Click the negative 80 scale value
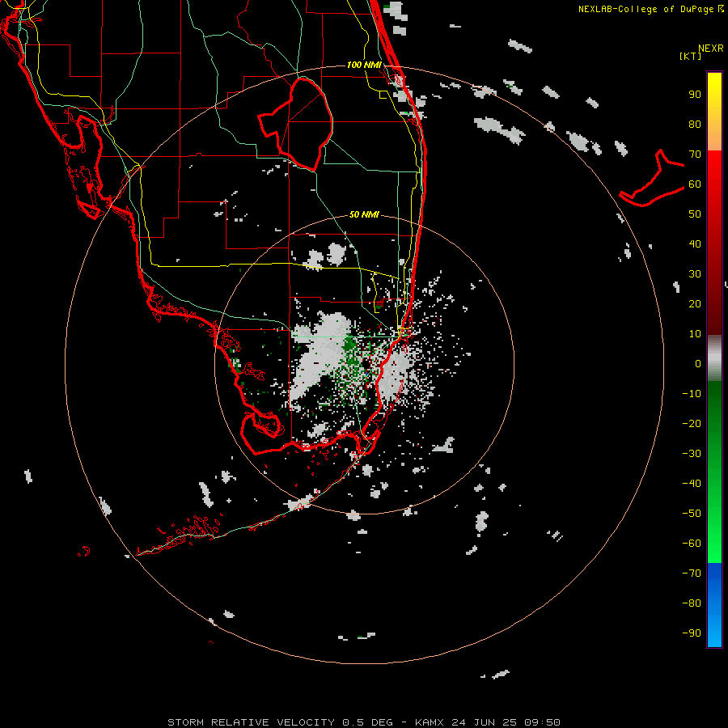Viewport: 728px width, 728px height. [692, 603]
